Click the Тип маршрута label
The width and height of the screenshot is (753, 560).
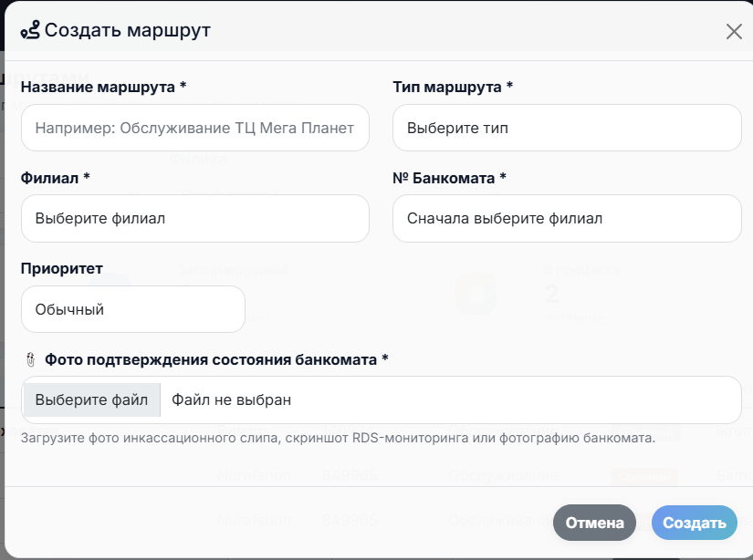453,87
